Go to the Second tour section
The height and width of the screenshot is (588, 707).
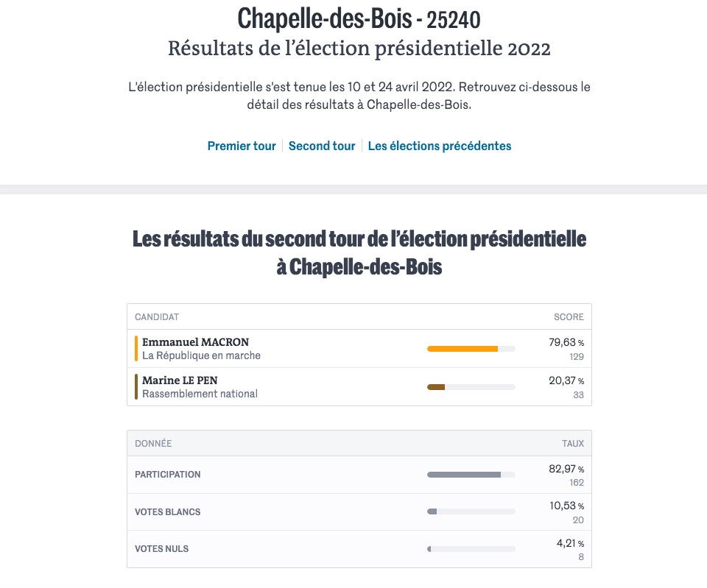322,146
